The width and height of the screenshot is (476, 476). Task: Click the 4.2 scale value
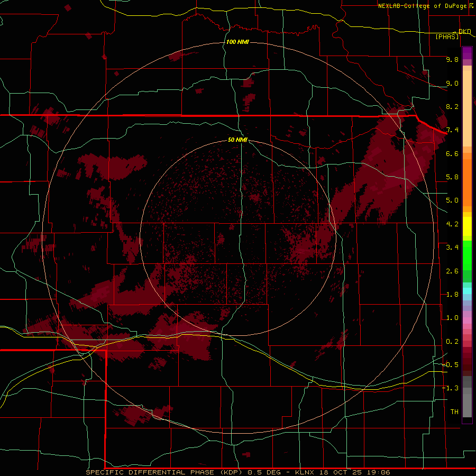point(452,224)
